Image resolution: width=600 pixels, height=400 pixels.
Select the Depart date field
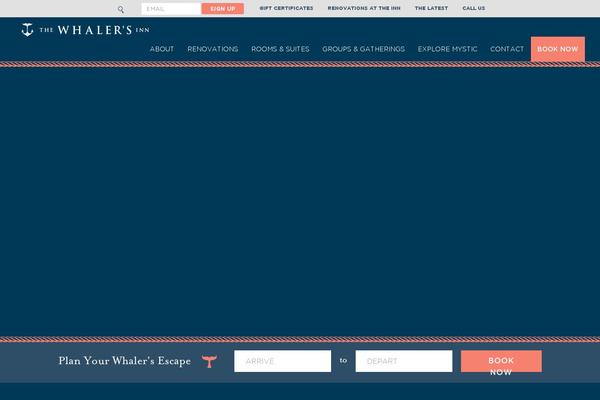(404, 361)
